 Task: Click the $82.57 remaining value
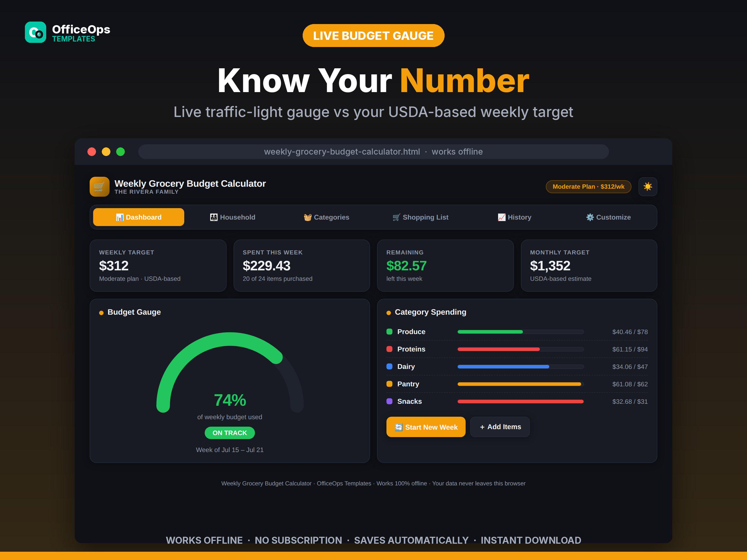coord(407,266)
